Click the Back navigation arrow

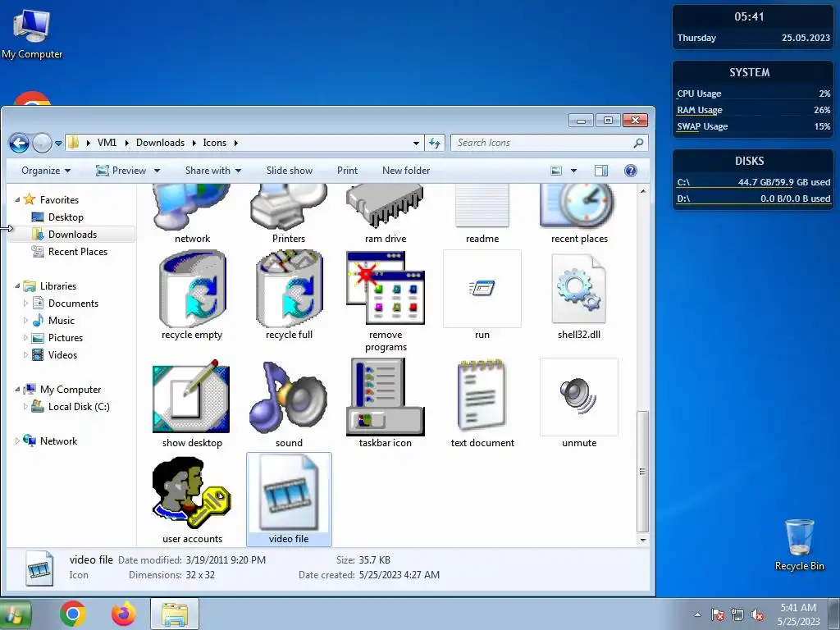pyautogui.click(x=20, y=143)
